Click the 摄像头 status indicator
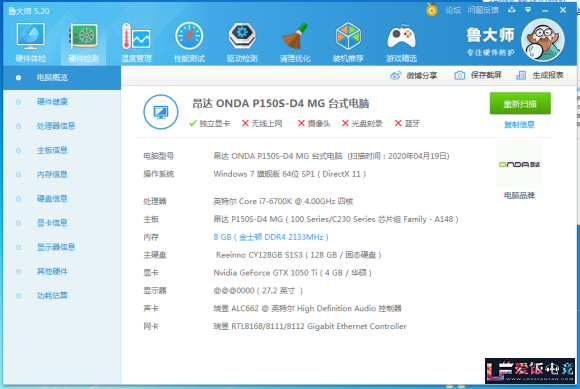The image size is (580, 389). (314, 124)
